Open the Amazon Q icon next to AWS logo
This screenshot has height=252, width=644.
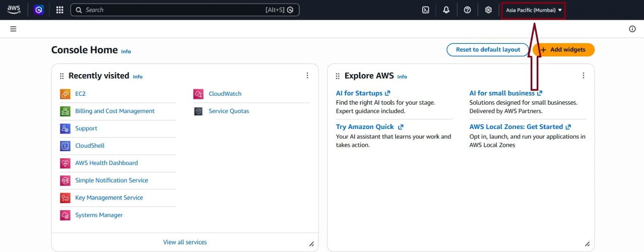coord(39,10)
